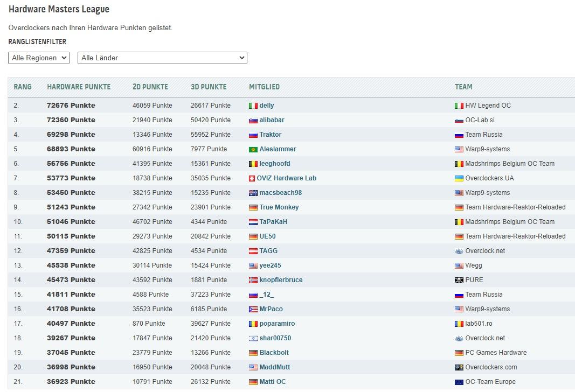The image size is (575, 392).
Task: Click the Puerto Rico flag beside MrPaco
Action: pyautogui.click(x=253, y=310)
